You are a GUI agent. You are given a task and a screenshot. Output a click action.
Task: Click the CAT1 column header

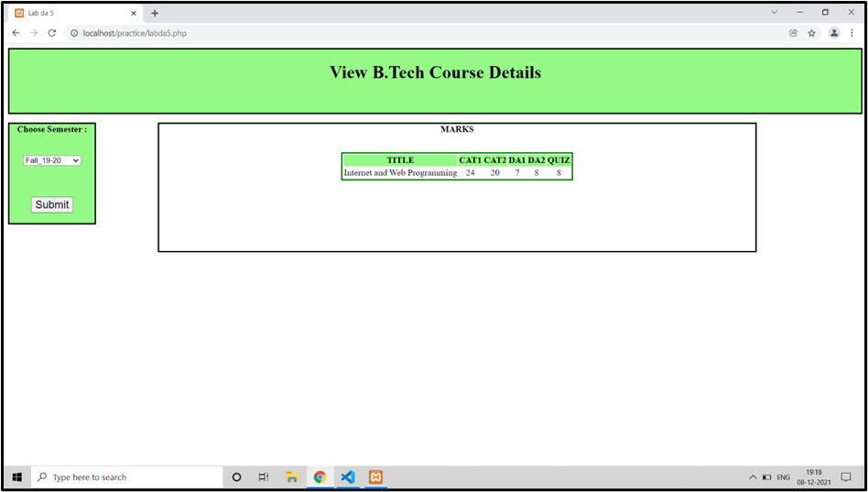pos(470,160)
